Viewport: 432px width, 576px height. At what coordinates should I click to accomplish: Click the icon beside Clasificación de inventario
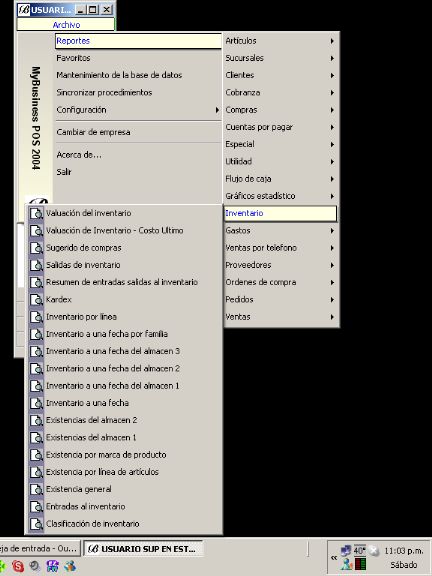pyautogui.click(x=36, y=524)
